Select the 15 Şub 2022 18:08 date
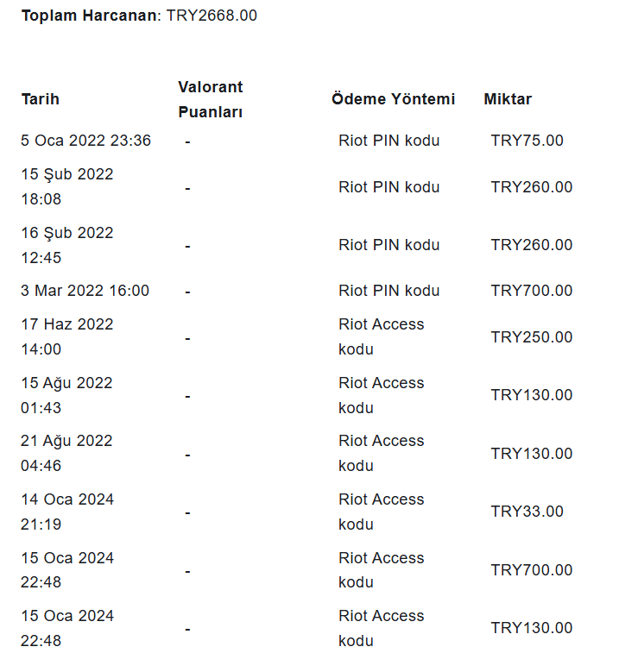Screen dimensions: 619x672 coord(67,186)
